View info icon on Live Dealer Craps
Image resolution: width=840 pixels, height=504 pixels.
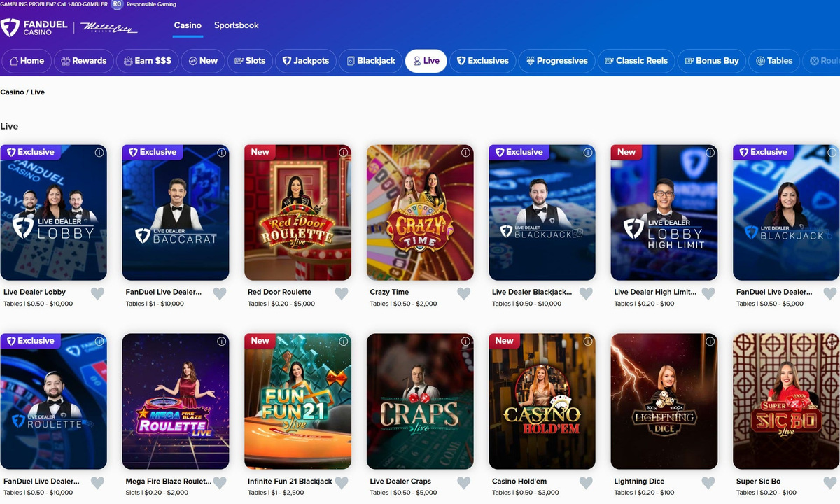click(x=465, y=342)
